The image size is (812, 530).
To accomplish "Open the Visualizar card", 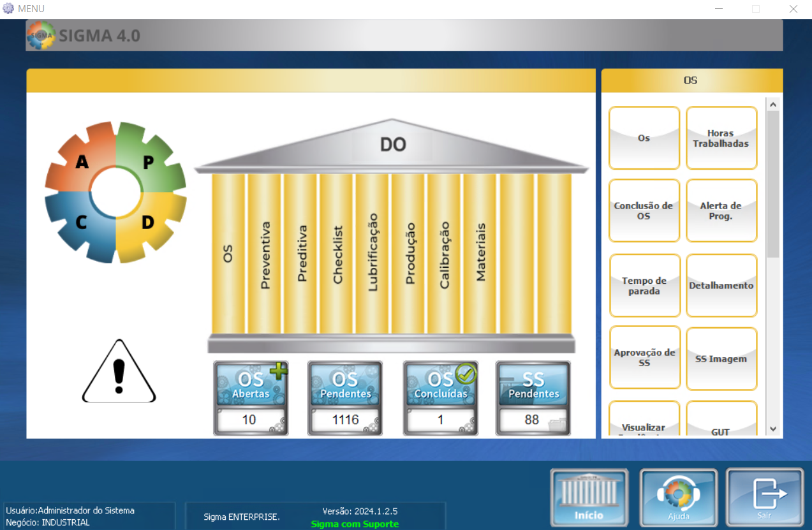I will tap(644, 420).
